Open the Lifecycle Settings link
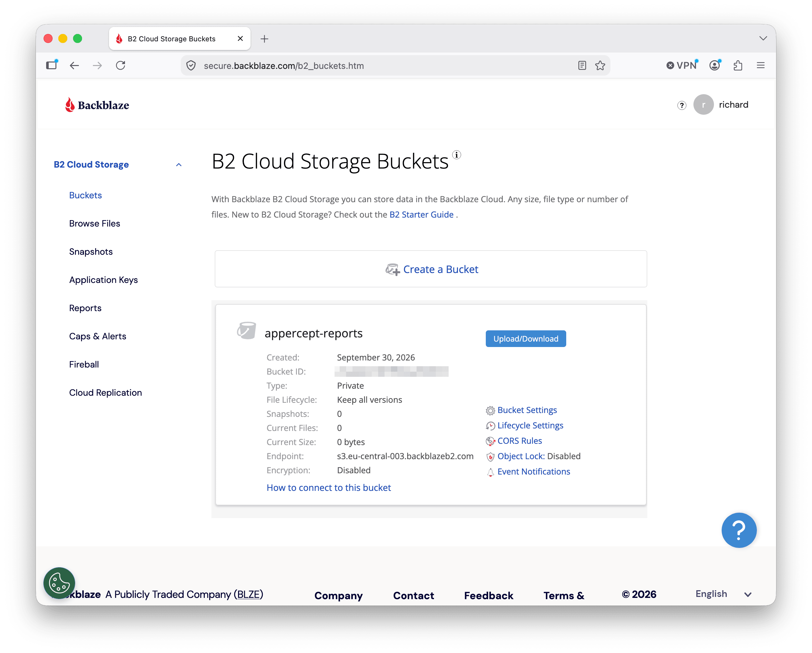This screenshot has width=812, height=653. pyautogui.click(x=530, y=426)
